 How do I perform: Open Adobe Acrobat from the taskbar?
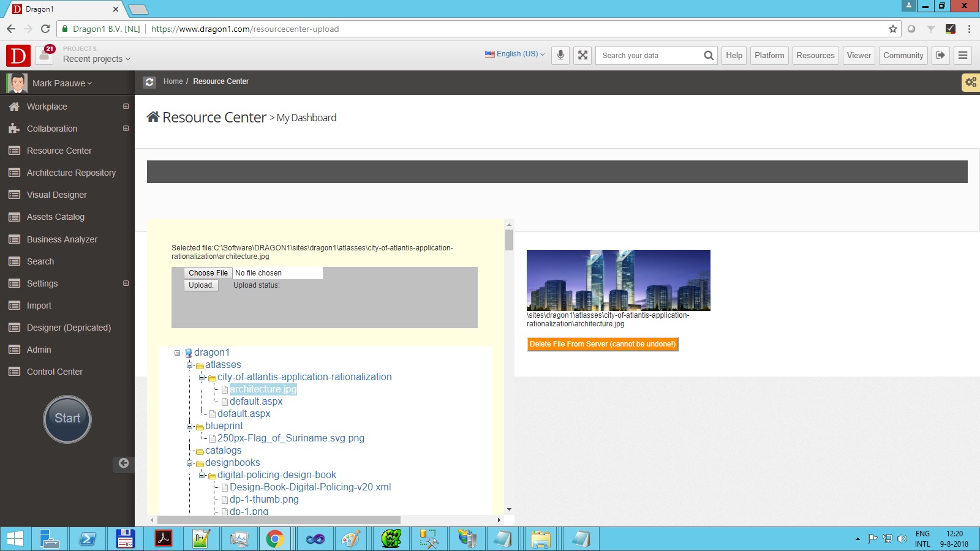click(164, 539)
